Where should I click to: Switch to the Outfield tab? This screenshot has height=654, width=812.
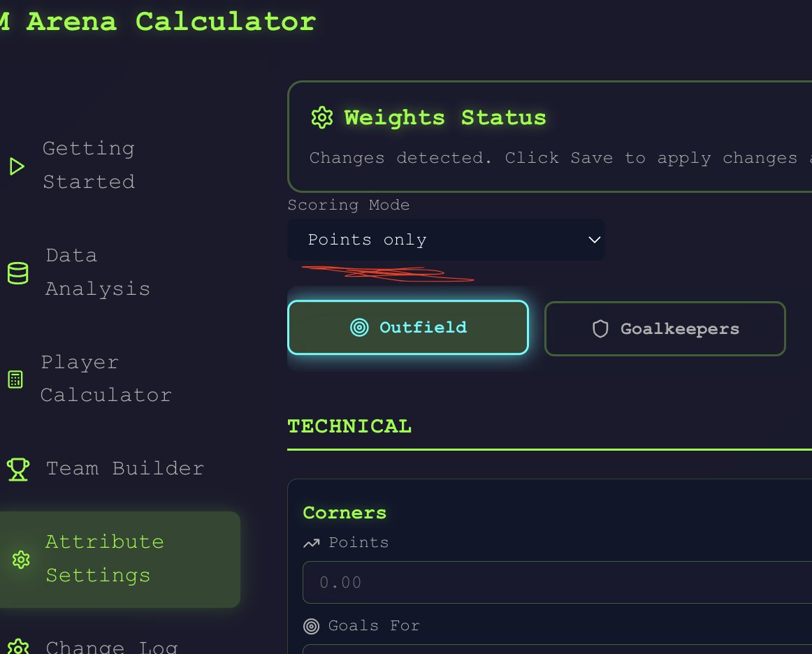coord(408,328)
